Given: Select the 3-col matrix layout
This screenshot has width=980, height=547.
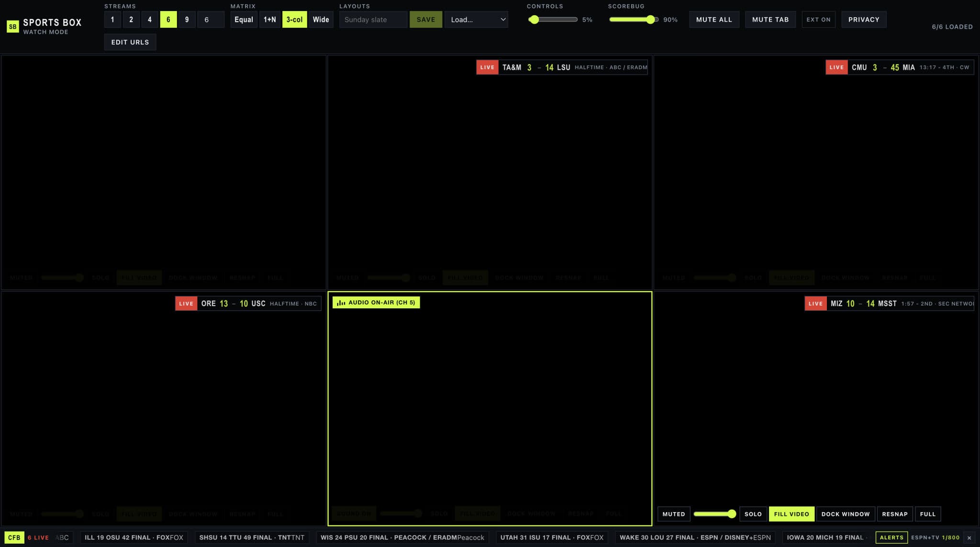Looking at the screenshot, I should pyautogui.click(x=294, y=20).
